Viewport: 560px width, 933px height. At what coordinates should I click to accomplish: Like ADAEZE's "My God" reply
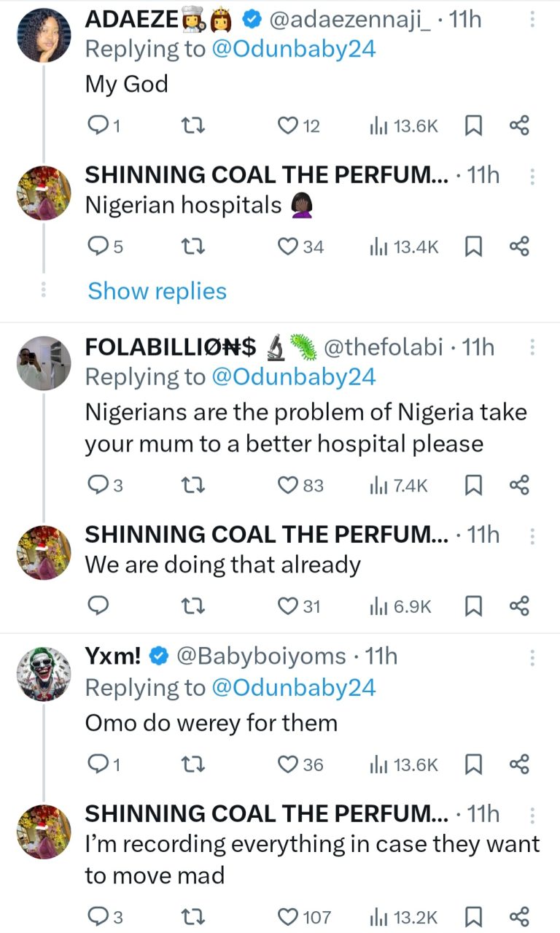coord(289,126)
